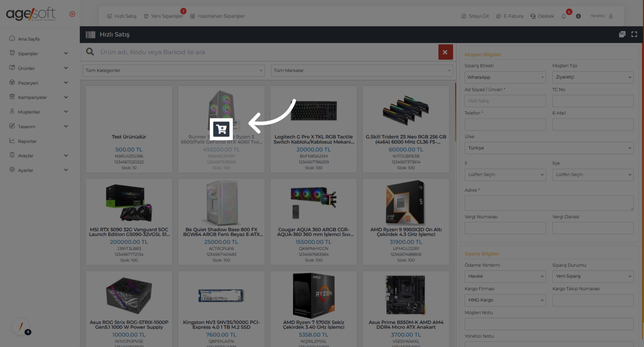Click the search magnifier icon

90,52
